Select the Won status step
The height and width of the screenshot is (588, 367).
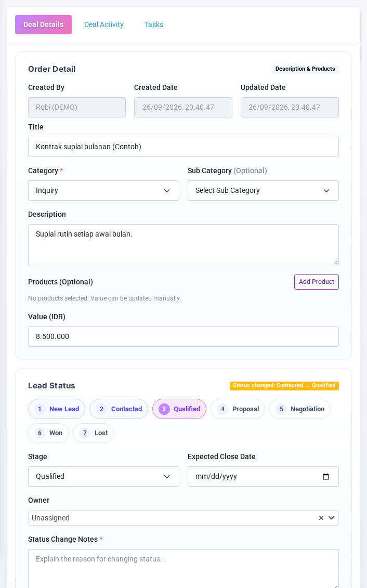pyautogui.click(x=48, y=433)
